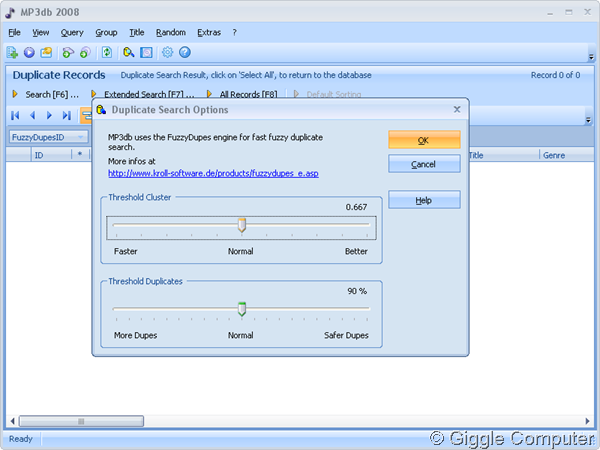The width and height of the screenshot is (600, 450).
Task: Click the Duplicate Records heading
Action: (59, 75)
